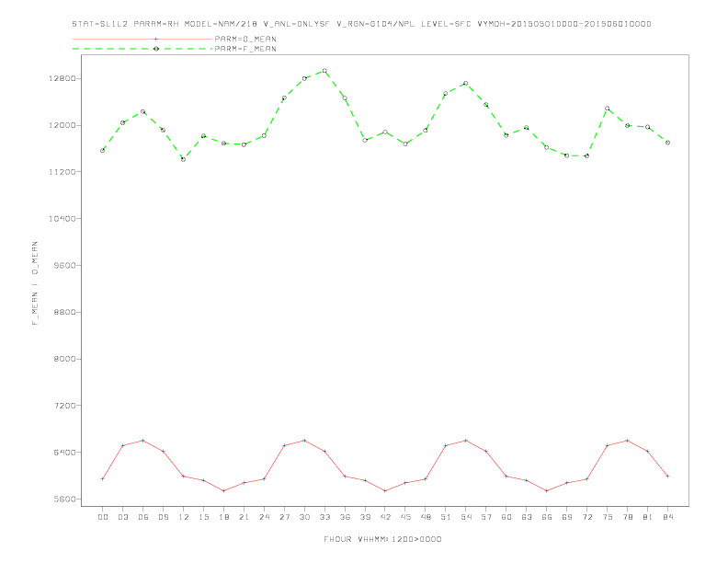Click y-axis tick label 8800
The image size is (728, 563).
tap(64, 312)
